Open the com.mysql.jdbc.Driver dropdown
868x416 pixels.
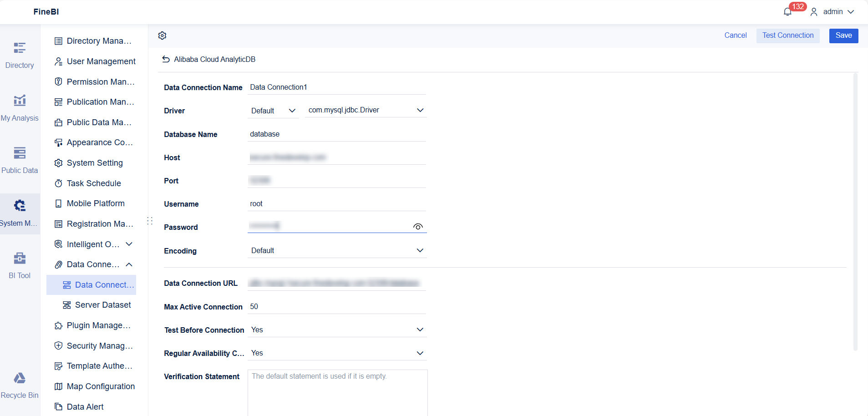click(366, 110)
